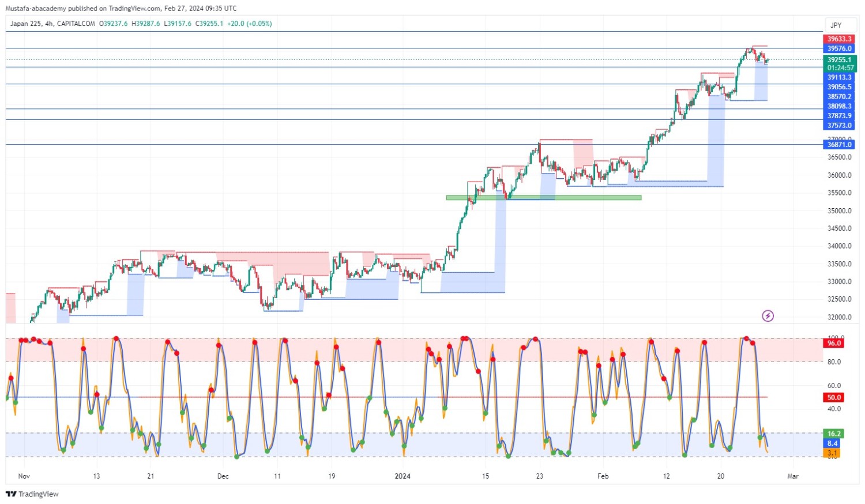The width and height of the screenshot is (865, 504).
Task: Select the 38098.3 price level label
Action: pos(839,106)
